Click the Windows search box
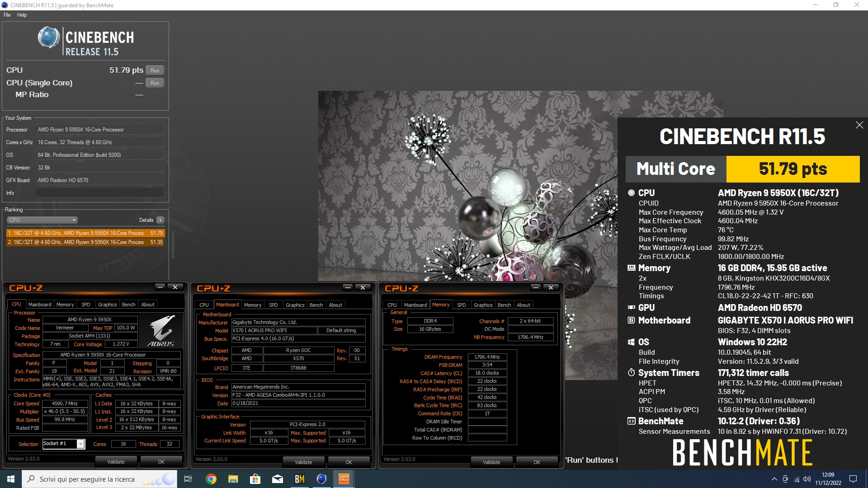The width and height of the screenshot is (868, 488). (99, 479)
